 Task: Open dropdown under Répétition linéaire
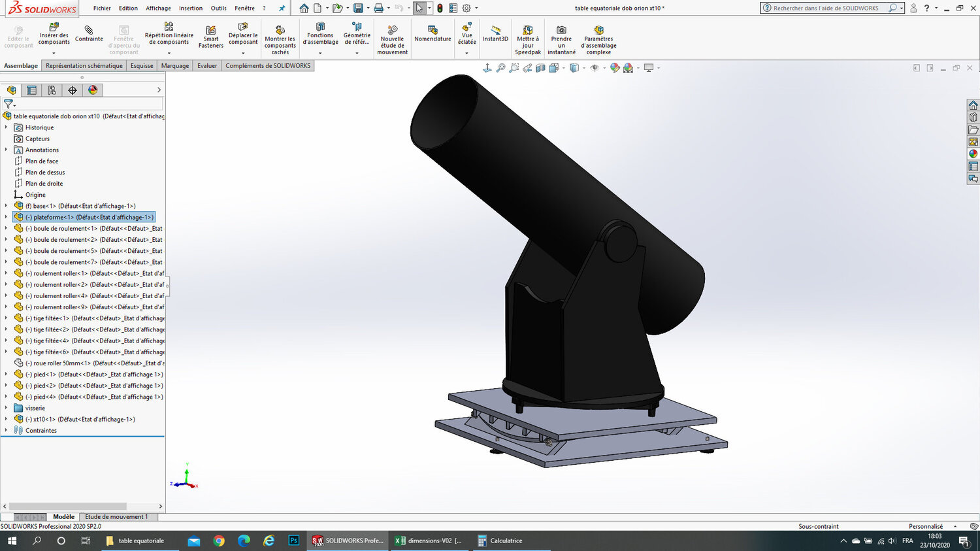[x=169, y=53]
